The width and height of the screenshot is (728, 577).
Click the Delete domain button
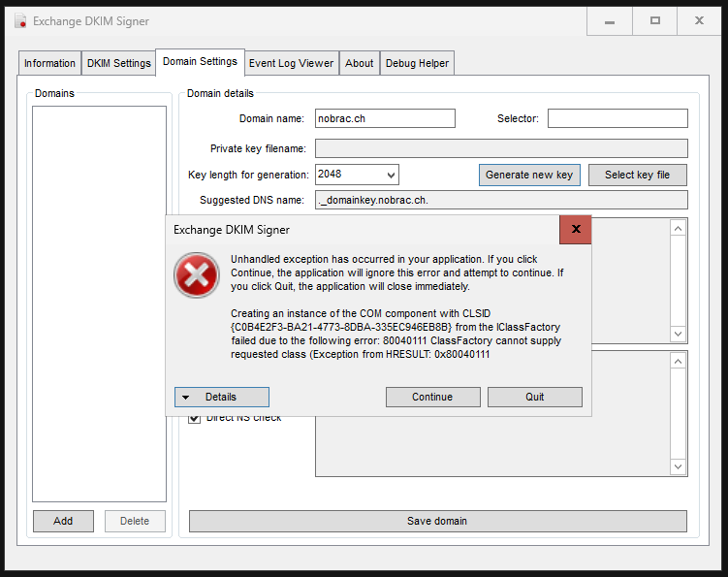(x=135, y=522)
